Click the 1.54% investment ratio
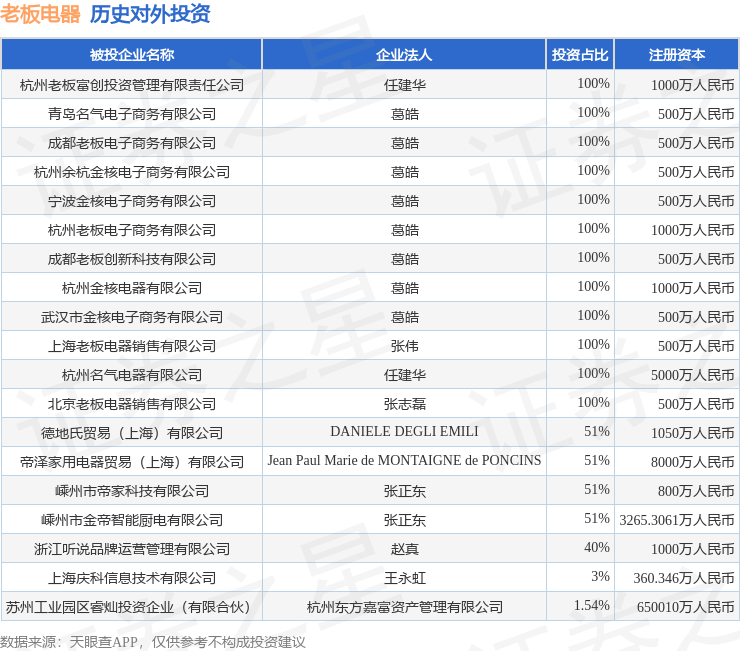The image size is (740, 651). [591, 606]
